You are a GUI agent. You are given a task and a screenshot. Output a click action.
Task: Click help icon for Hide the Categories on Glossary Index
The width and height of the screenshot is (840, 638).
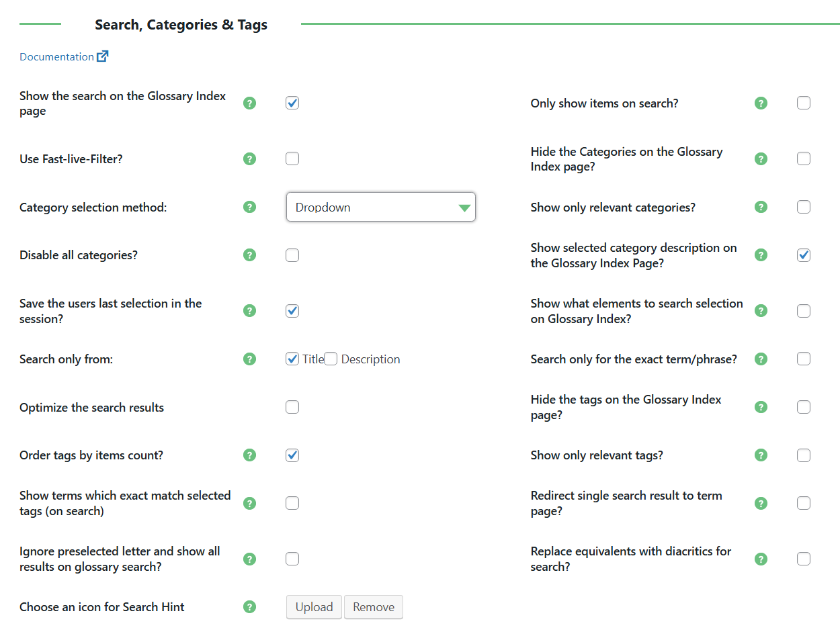[761, 159]
